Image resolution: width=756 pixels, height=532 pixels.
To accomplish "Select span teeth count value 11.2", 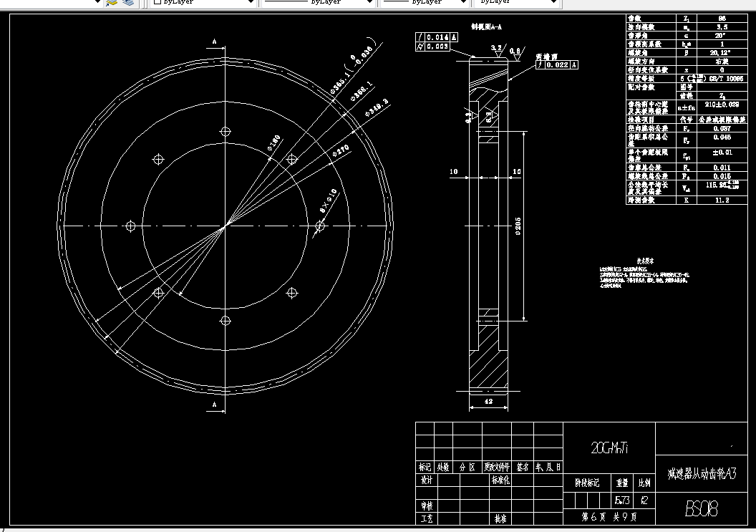I will tap(722, 200).
